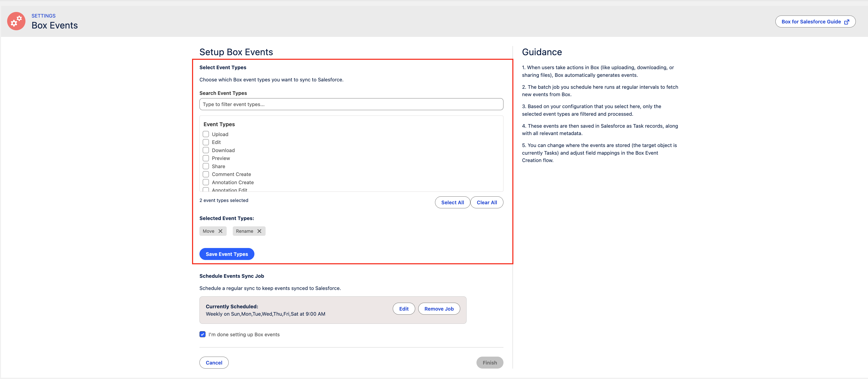
Task: Click the Search Event Types filter field
Action: 351,105
